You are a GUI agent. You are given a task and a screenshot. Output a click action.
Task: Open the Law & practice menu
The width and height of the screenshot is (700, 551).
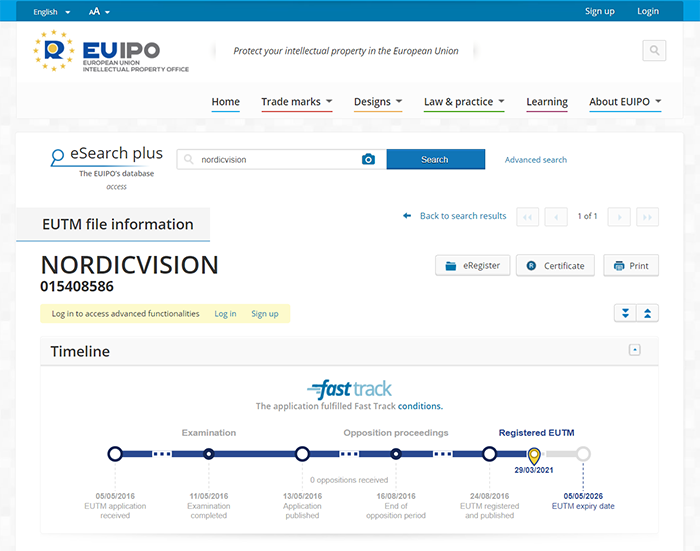coord(464,102)
